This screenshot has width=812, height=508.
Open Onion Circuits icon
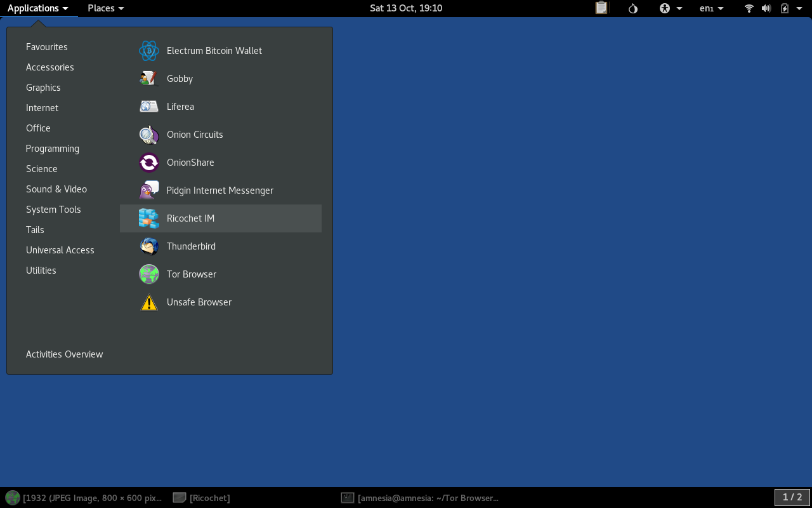point(149,135)
